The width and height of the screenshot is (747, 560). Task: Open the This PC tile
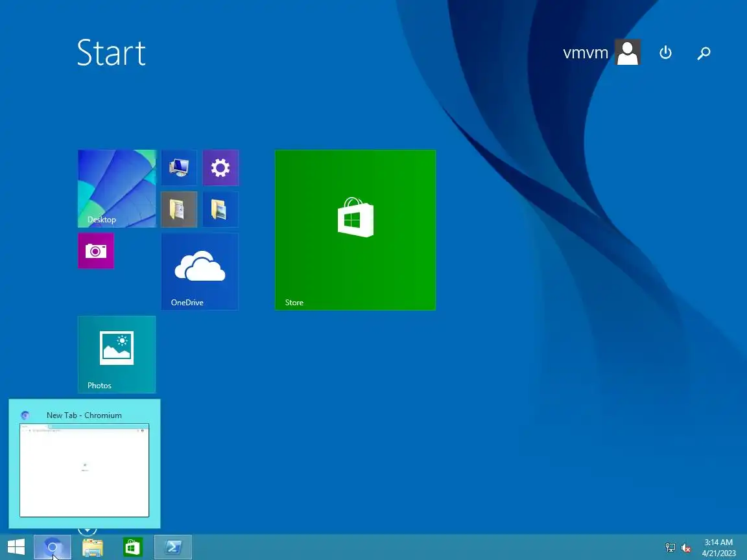click(179, 168)
